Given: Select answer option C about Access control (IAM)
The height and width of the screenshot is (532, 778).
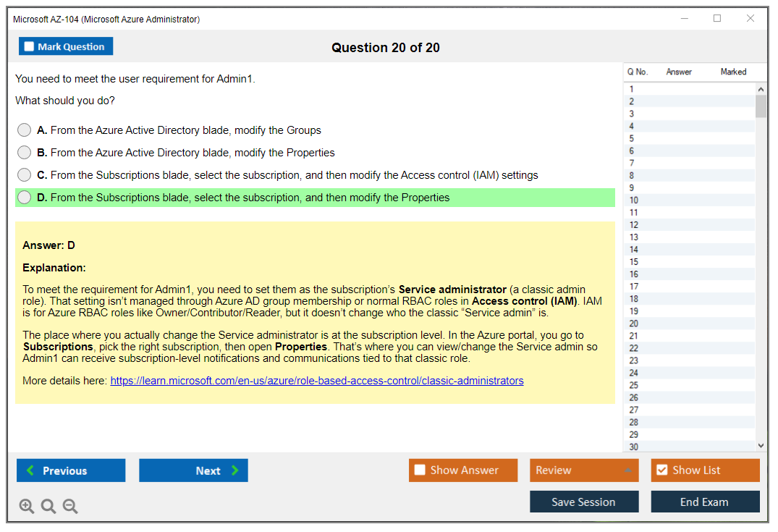Looking at the screenshot, I should tap(24, 174).
